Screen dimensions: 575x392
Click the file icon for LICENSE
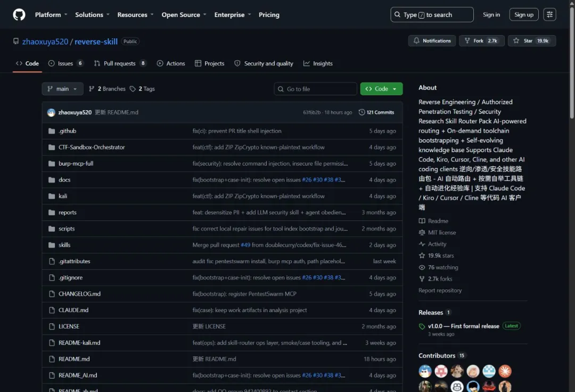pos(52,326)
